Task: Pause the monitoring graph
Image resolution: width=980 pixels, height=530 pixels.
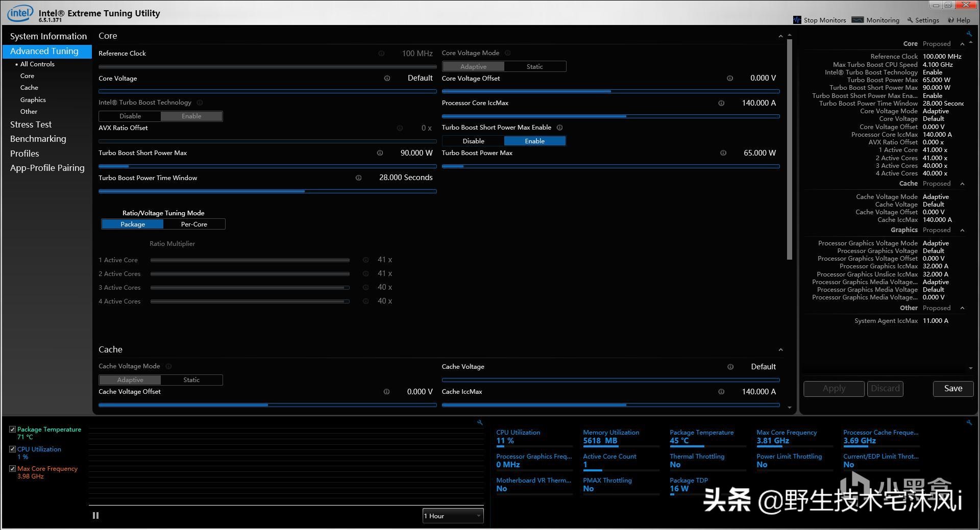Action: click(95, 516)
